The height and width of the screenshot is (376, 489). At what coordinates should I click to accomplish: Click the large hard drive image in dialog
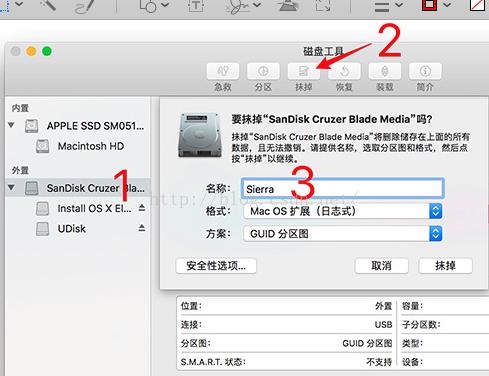coord(200,135)
